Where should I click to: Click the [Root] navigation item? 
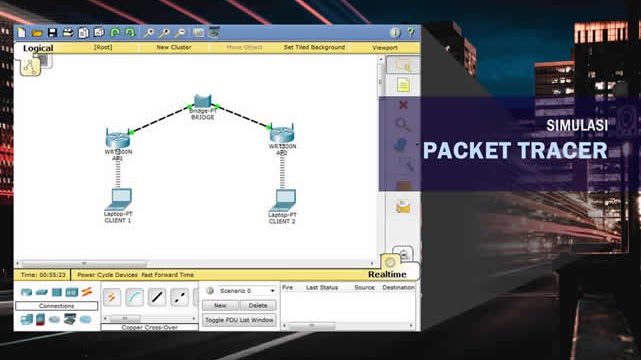(103, 47)
